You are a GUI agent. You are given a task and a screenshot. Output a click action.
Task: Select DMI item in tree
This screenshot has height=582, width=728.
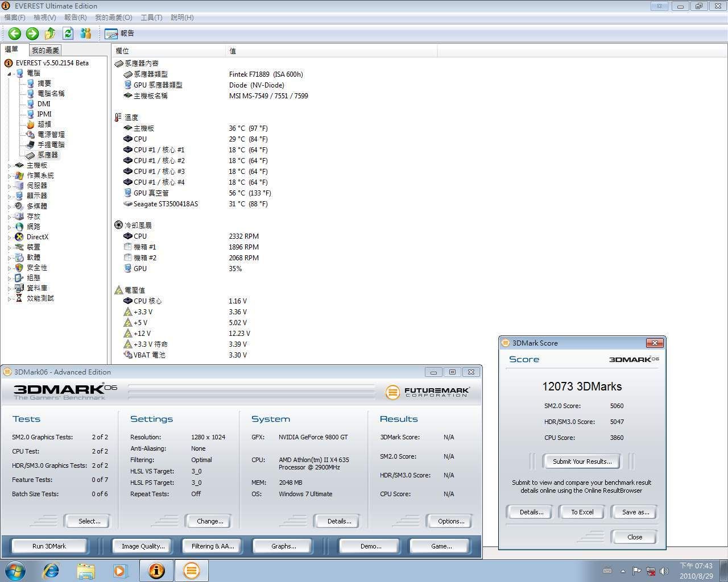[x=44, y=104]
